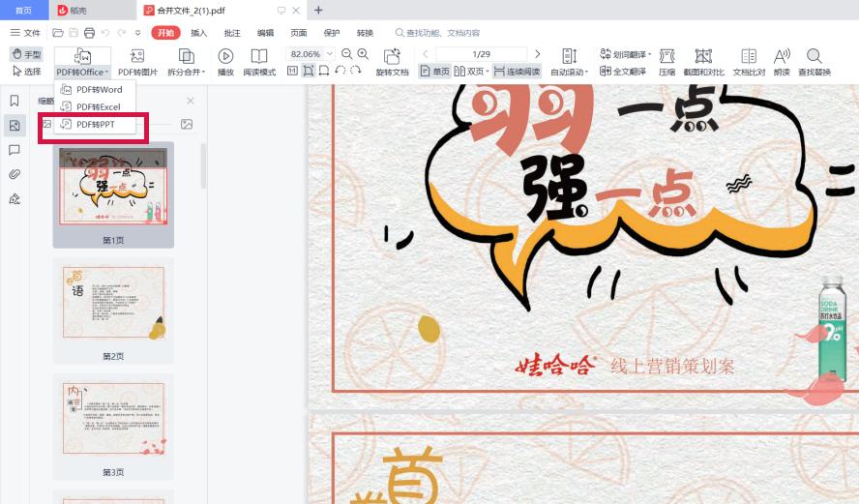Click the 压缩 compress tool
The width and height of the screenshot is (859, 504).
[666, 62]
